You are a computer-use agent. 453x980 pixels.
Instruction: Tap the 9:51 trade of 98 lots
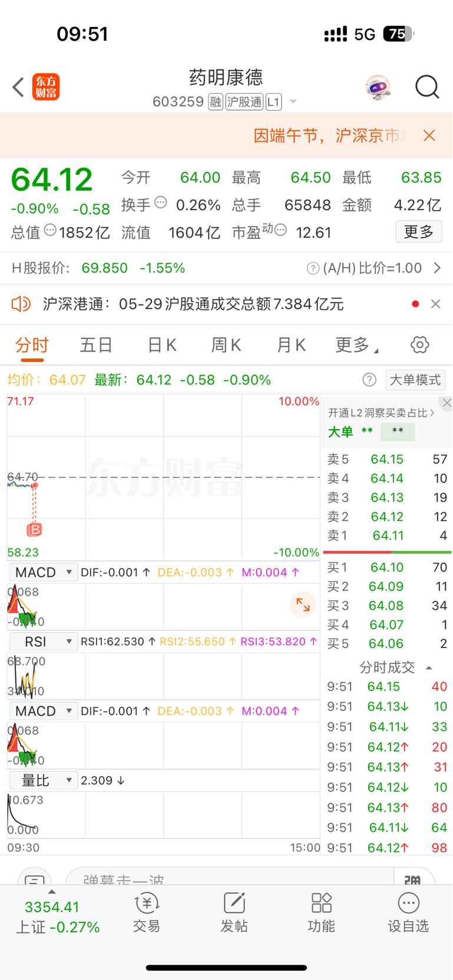click(387, 848)
